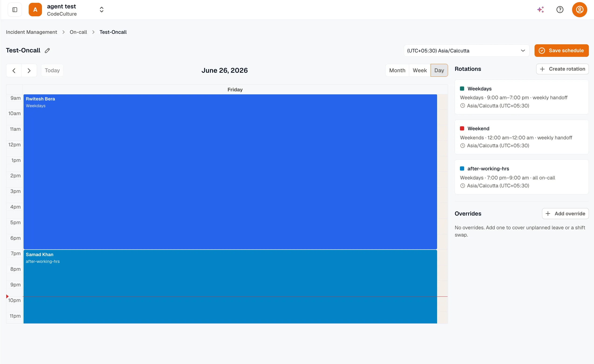Open the Asia/Calcutta timezone dropdown

point(466,51)
